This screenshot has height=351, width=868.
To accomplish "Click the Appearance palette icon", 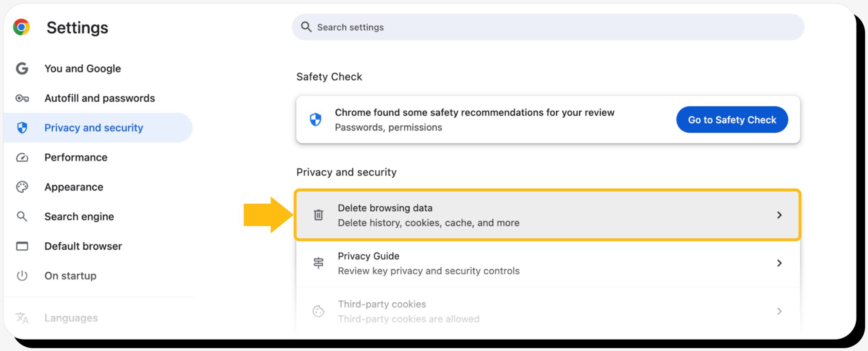I will (x=22, y=187).
